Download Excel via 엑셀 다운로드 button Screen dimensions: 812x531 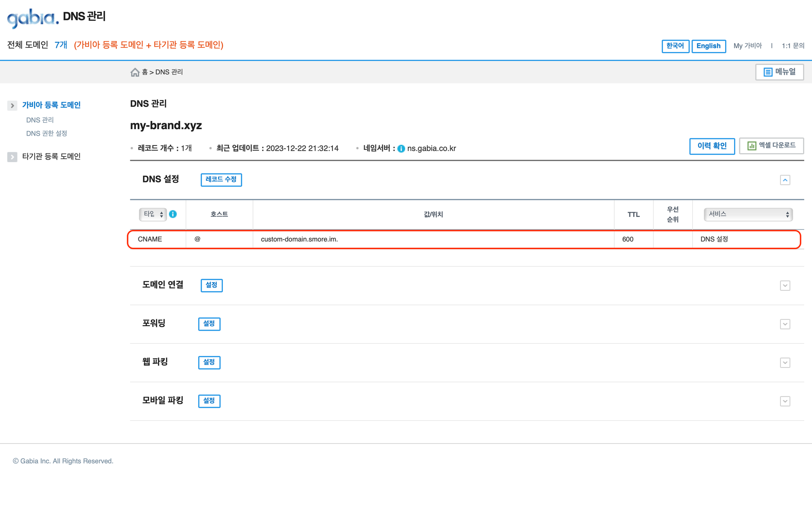click(771, 145)
